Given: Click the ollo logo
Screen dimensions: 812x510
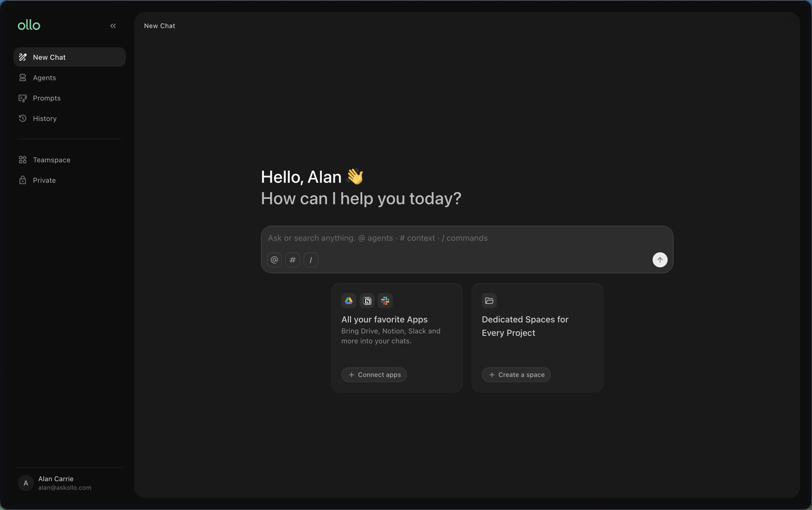Looking at the screenshot, I should click(29, 25).
